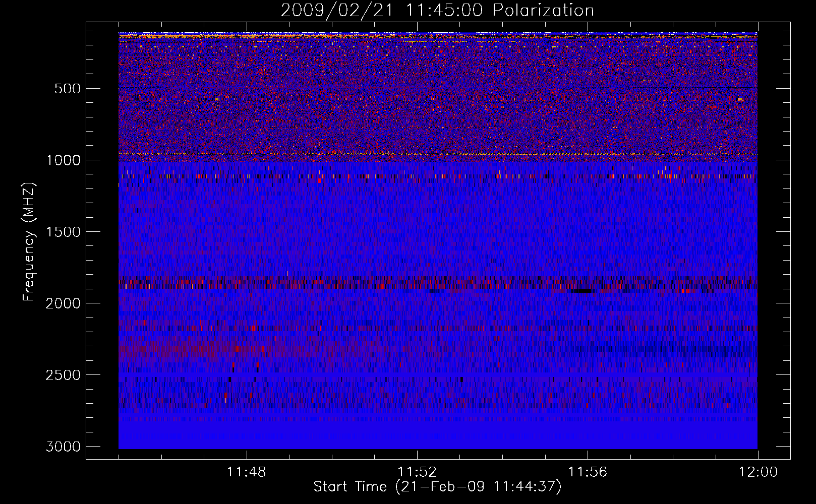Image resolution: width=816 pixels, height=504 pixels.
Task: Click the 2500 frequency tick label
Action: (x=63, y=375)
